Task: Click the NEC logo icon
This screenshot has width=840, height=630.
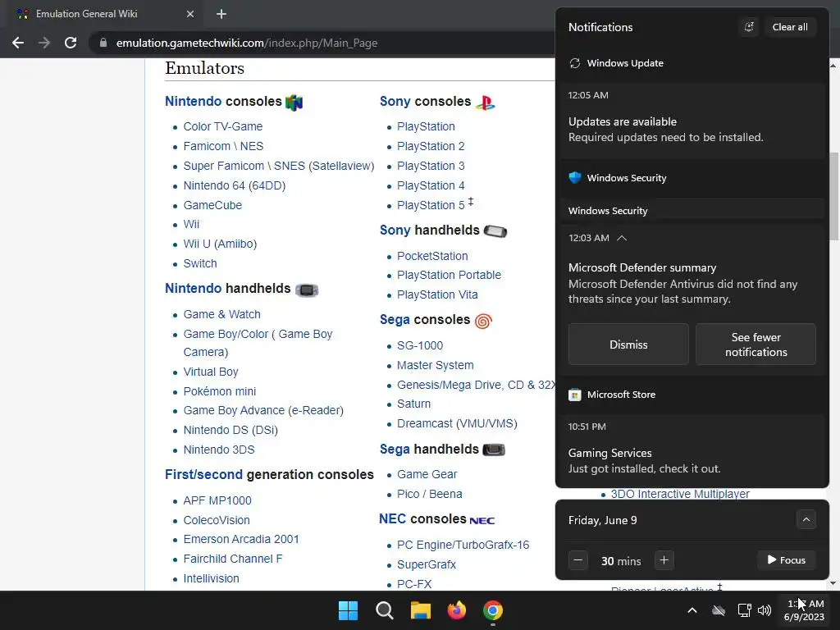Action: coord(482,520)
